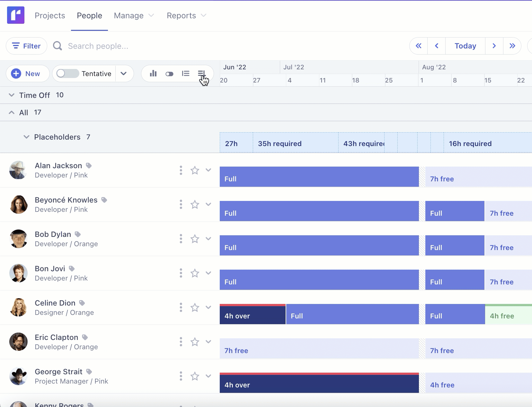The image size is (532, 407).
Task: Open the Reports menu
Action: (186, 15)
